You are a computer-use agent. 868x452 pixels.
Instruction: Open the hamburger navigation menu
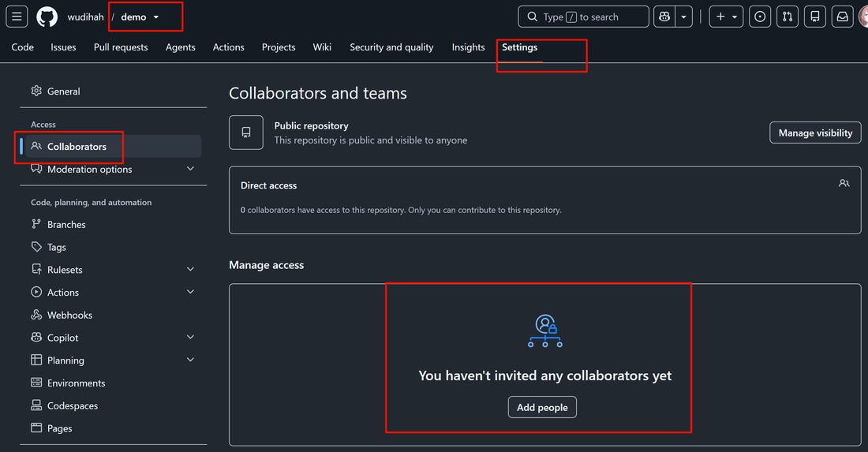[x=17, y=17]
